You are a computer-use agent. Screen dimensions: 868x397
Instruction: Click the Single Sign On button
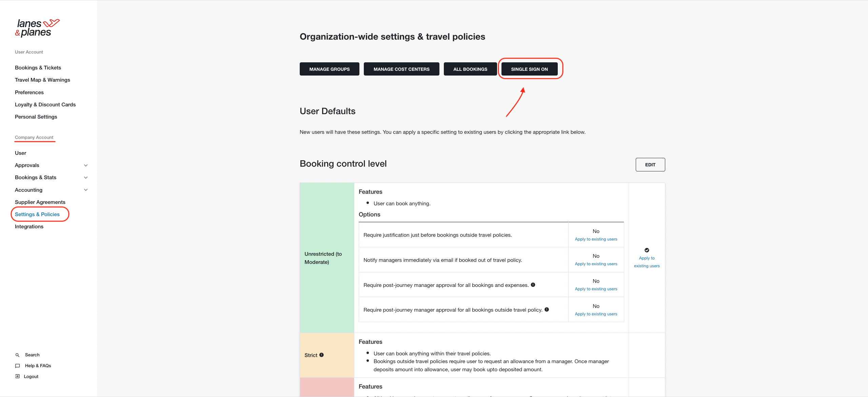point(529,69)
